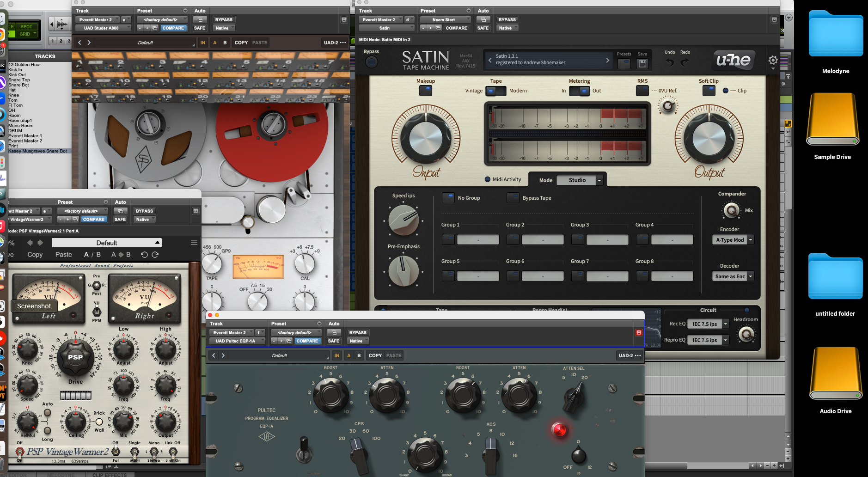This screenshot has height=477, width=868.
Task: Open Rec EQ IEC 7.5 ips dropdown
Action: point(708,324)
